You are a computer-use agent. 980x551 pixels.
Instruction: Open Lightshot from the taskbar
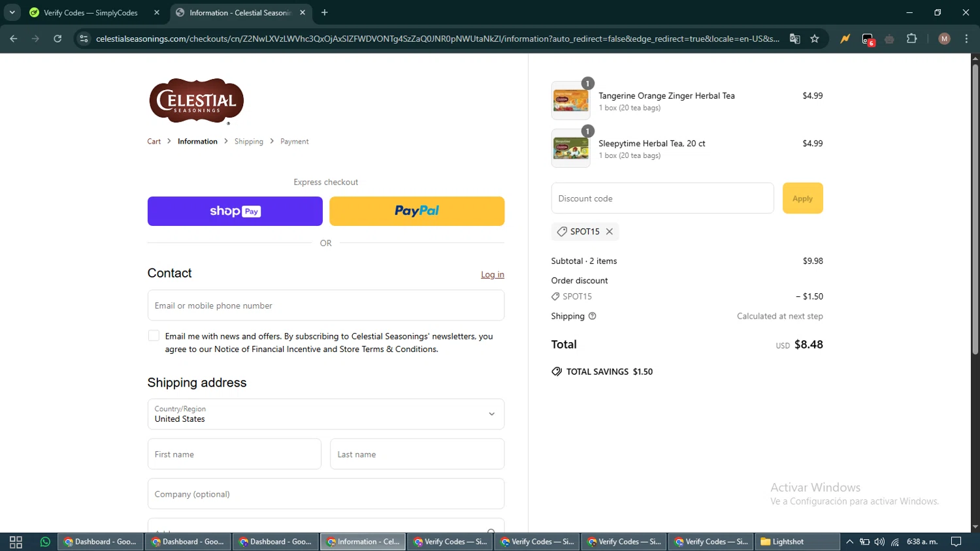pos(799,542)
